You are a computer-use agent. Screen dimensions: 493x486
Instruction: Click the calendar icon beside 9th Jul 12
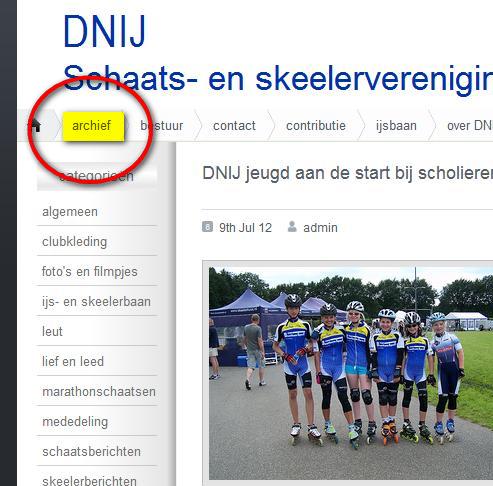pyautogui.click(x=207, y=227)
